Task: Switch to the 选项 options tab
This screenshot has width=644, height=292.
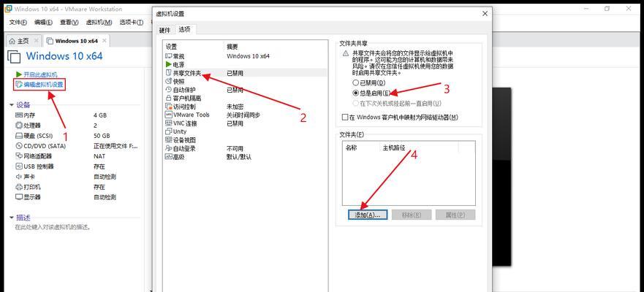Action: click(x=185, y=29)
